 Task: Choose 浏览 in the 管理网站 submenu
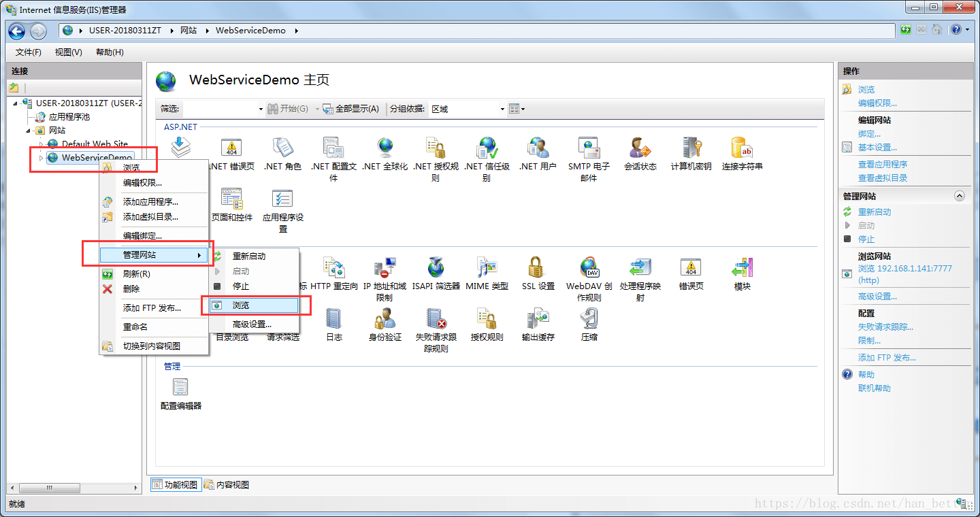[x=253, y=306]
